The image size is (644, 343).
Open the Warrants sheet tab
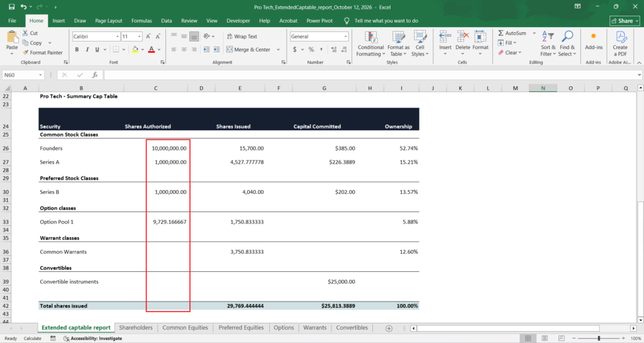(314, 327)
